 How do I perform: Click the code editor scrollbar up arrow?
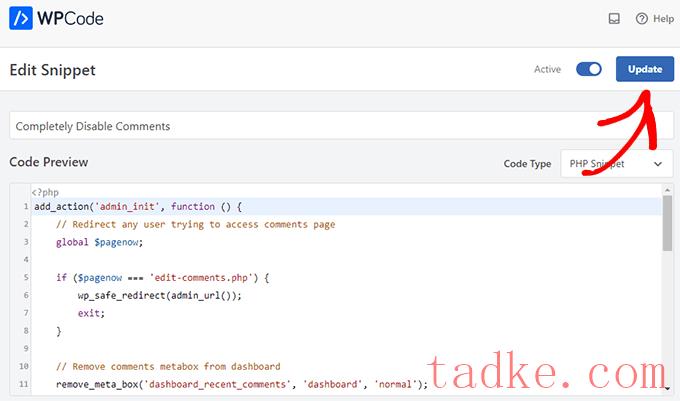click(667, 190)
